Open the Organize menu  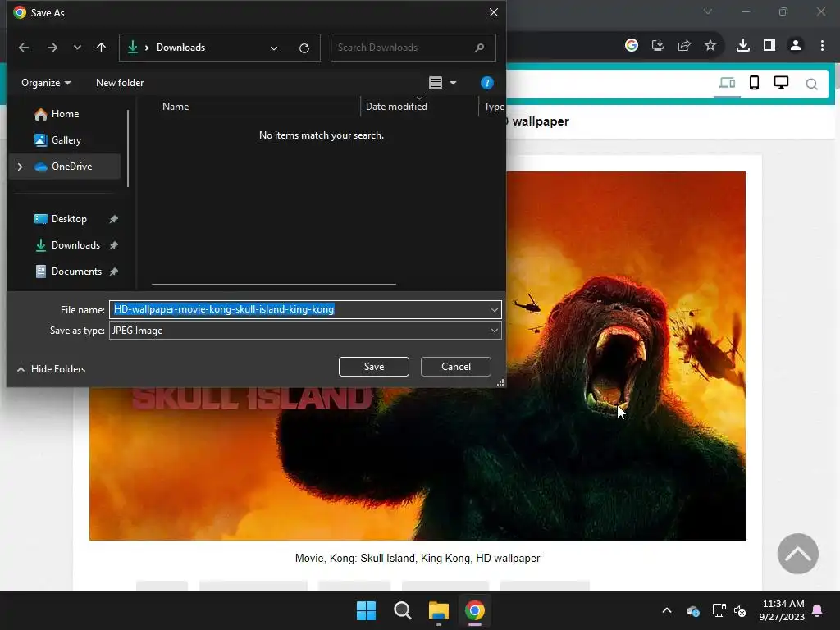46,83
